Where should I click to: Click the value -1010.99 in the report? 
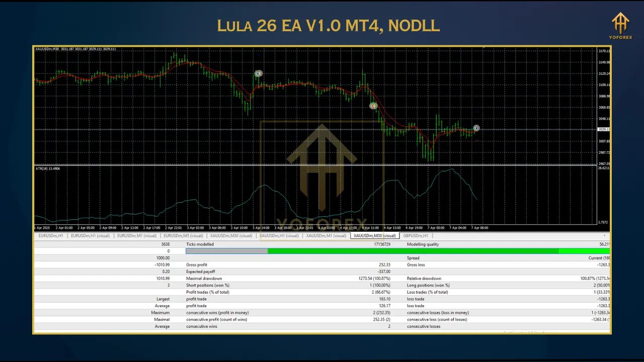click(x=162, y=265)
